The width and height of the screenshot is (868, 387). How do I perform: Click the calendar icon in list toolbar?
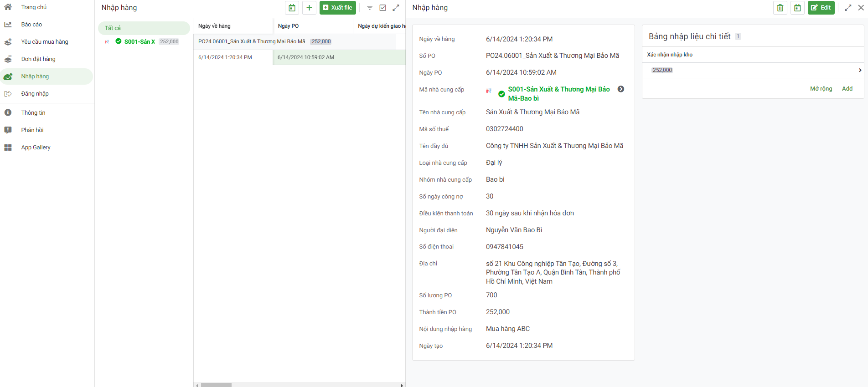pyautogui.click(x=292, y=8)
